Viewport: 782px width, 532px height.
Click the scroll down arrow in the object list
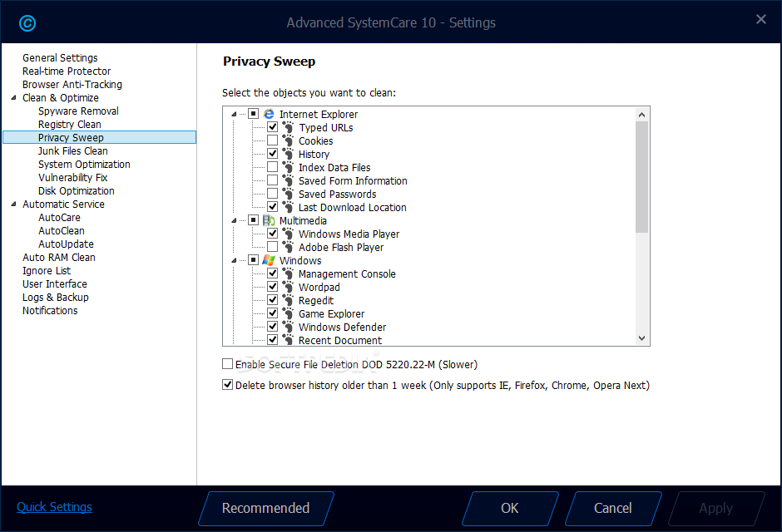pyautogui.click(x=642, y=338)
